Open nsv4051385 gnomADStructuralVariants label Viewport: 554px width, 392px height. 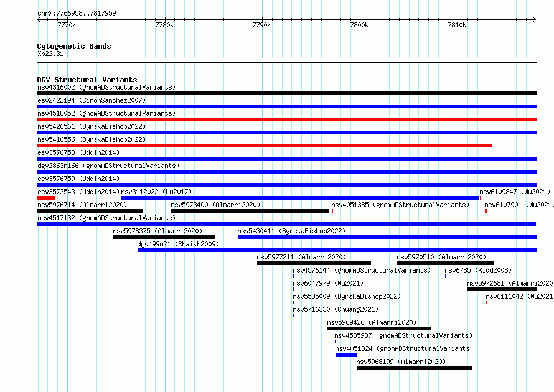(x=400, y=205)
